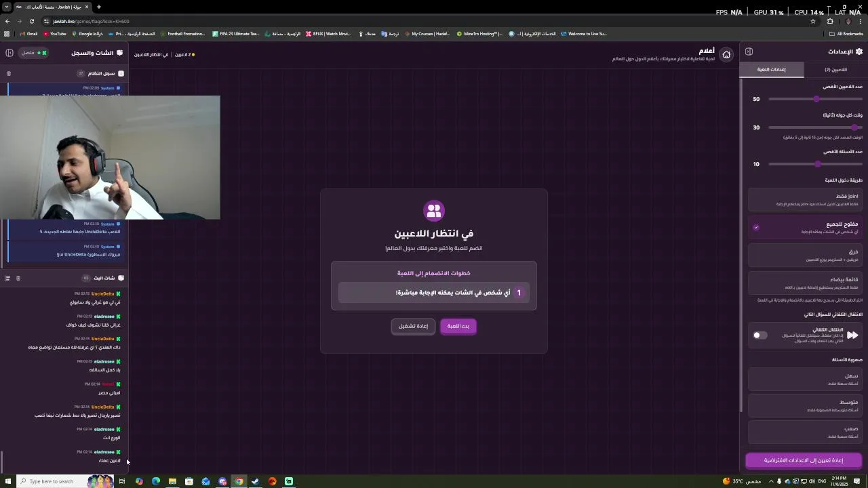The width and height of the screenshot is (868, 488).
Task: Click the message 'امباني مصر'
Action: tap(109, 392)
